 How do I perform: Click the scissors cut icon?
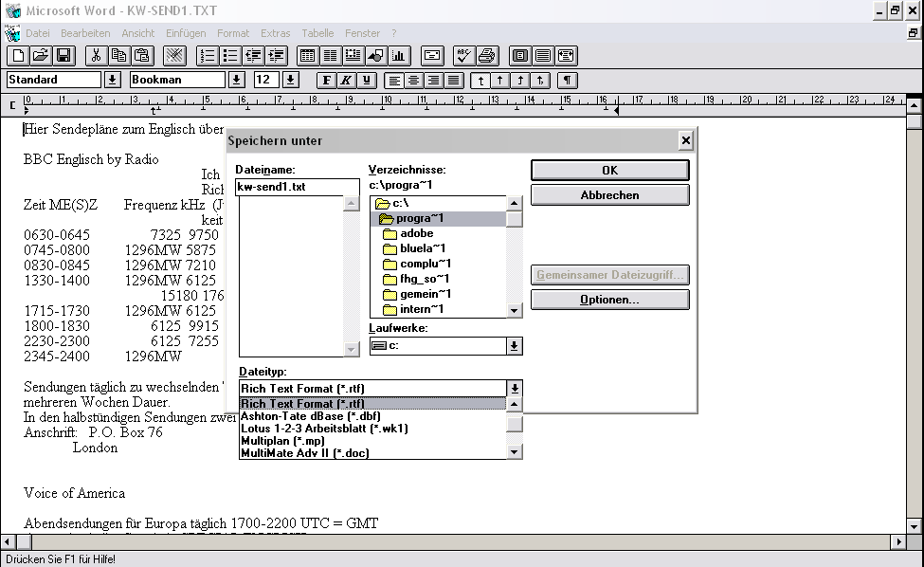[x=96, y=56]
